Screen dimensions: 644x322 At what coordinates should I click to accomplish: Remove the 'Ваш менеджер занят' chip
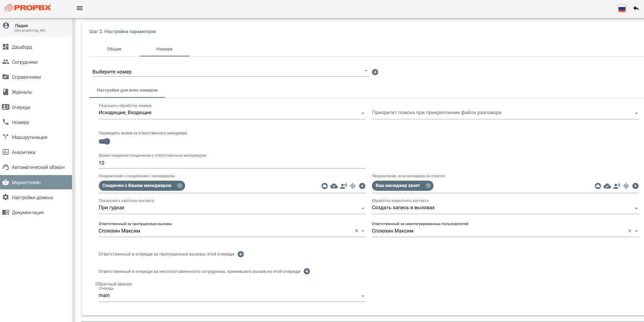pyautogui.click(x=428, y=186)
